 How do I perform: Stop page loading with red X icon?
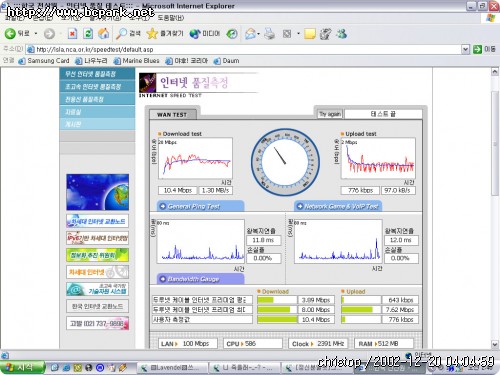[x=72, y=33]
